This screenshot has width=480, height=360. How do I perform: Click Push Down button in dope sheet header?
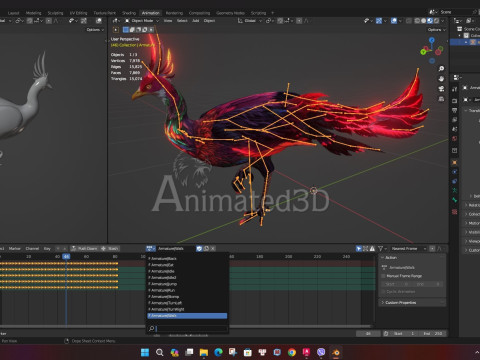tap(84, 249)
